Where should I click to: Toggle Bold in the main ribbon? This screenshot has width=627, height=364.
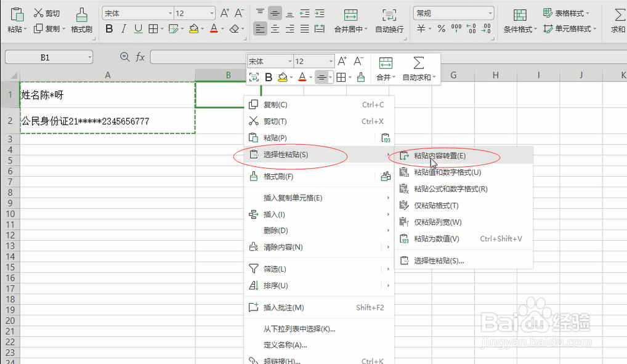(109, 29)
